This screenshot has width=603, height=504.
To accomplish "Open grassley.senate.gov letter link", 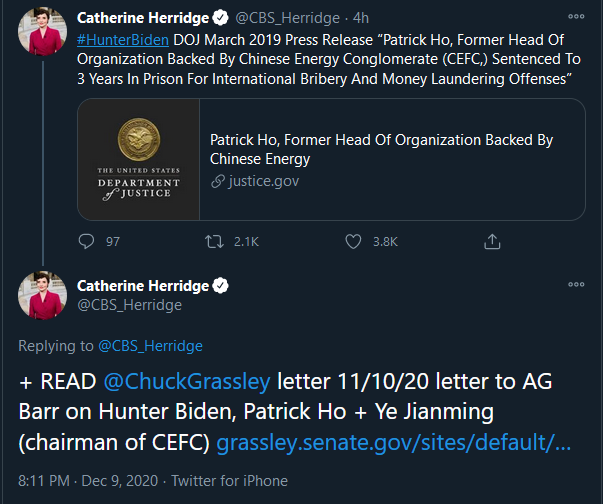I will [x=393, y=442].
